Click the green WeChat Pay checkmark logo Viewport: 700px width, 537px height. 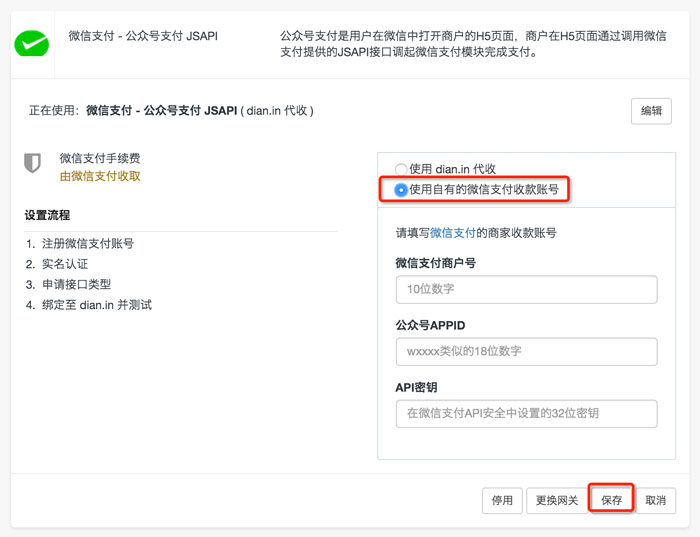[x=32, y=43]
